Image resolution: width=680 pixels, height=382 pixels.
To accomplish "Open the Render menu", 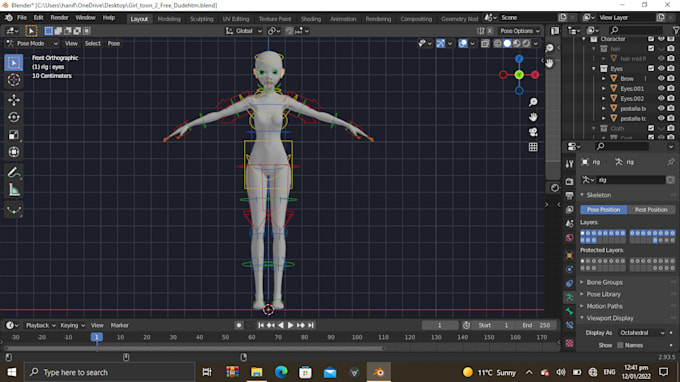I will (x=59, y=18).
